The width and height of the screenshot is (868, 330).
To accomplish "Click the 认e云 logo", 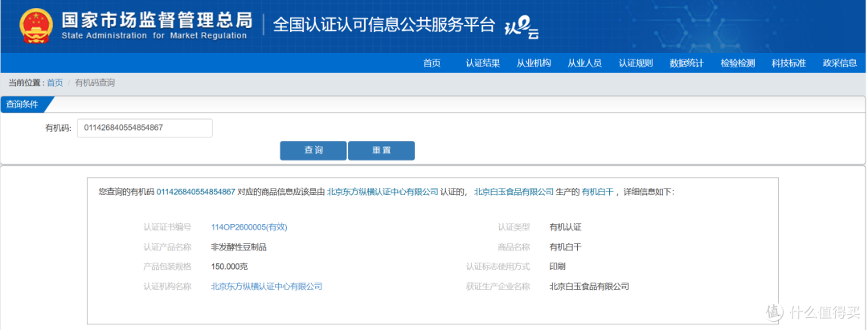I will [521, 27].
